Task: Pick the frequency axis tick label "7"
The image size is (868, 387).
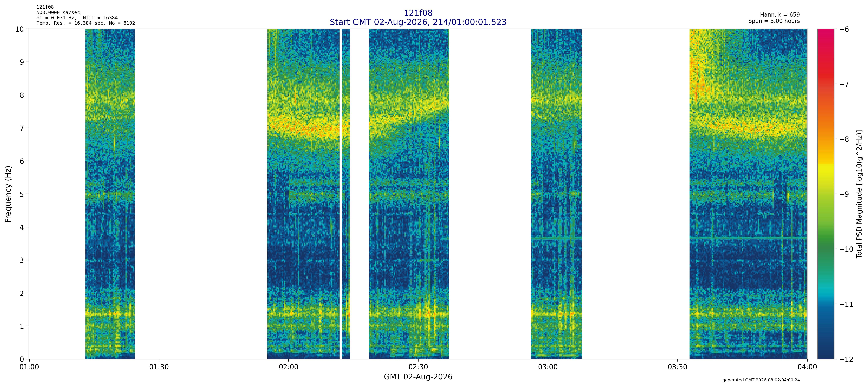Action: (22, 128)
